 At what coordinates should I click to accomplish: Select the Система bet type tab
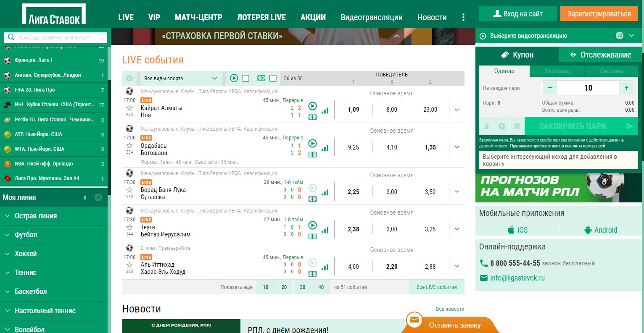coord(612,71)
